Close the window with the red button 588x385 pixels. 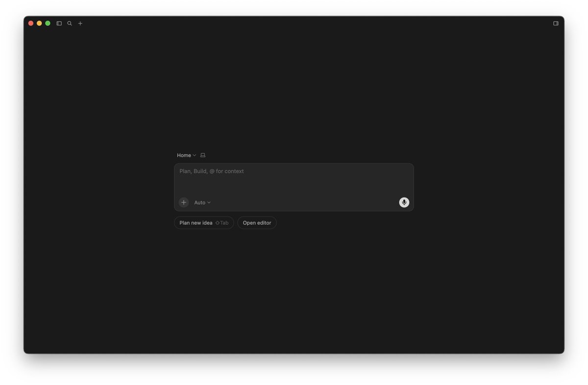31,24
